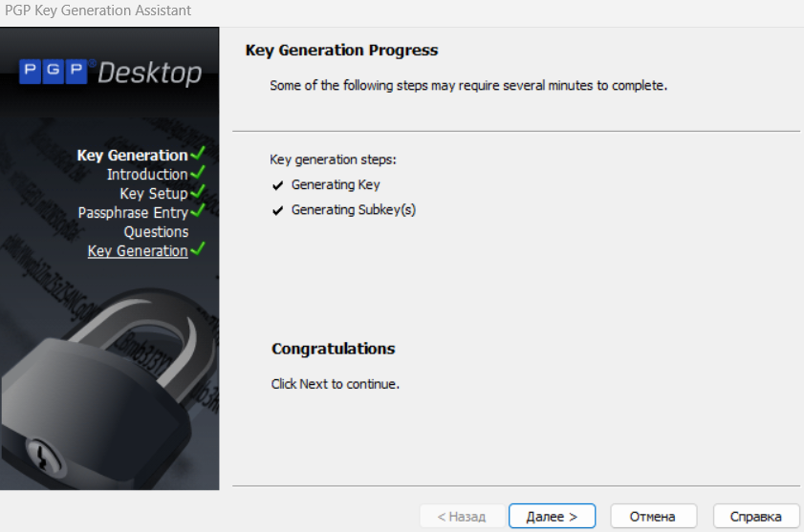Click the Отмена button
This screenshot has width=804, height=532.
653,516
